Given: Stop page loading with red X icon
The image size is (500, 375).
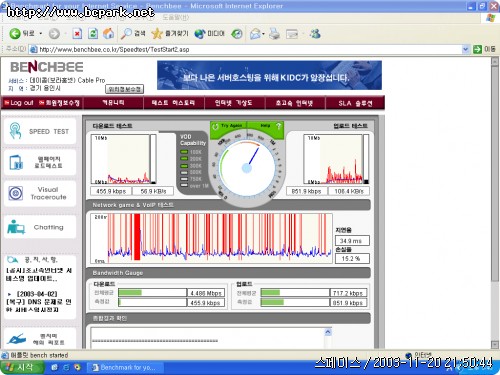Looking at the screenshot, I should point(77,34).
